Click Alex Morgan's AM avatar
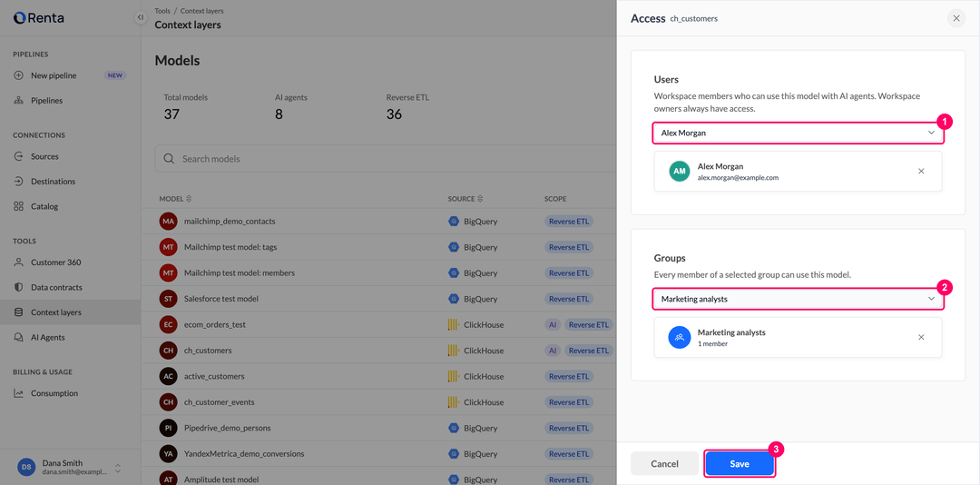Screen dimensions: 980x485 point(680,171)
